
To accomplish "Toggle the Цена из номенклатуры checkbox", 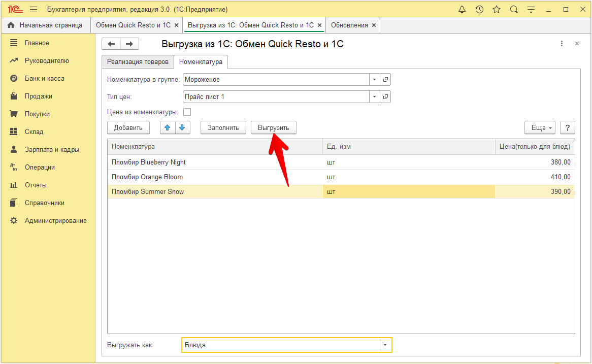I will tap(187, 112).
